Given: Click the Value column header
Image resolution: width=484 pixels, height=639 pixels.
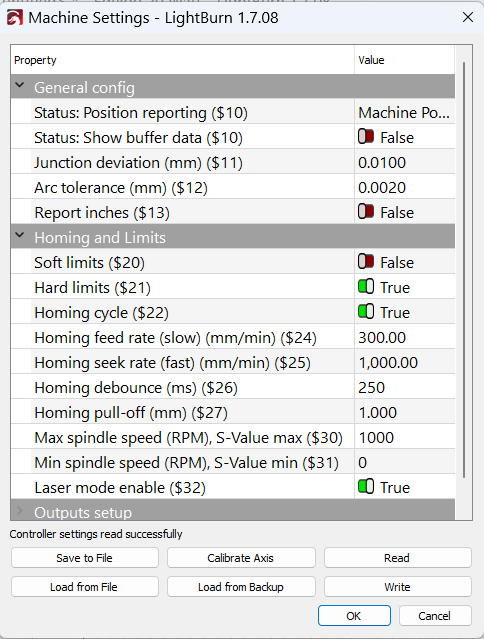Looking at the screenshot, I should (x=405, y=60).
